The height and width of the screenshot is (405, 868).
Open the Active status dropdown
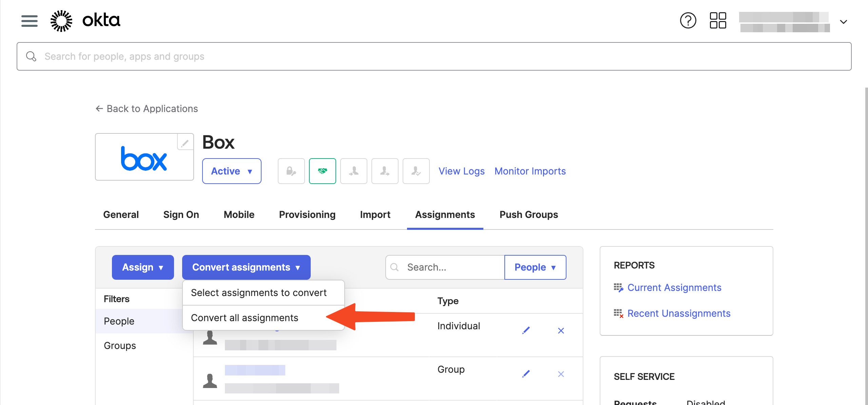click(x=232, y=171)
